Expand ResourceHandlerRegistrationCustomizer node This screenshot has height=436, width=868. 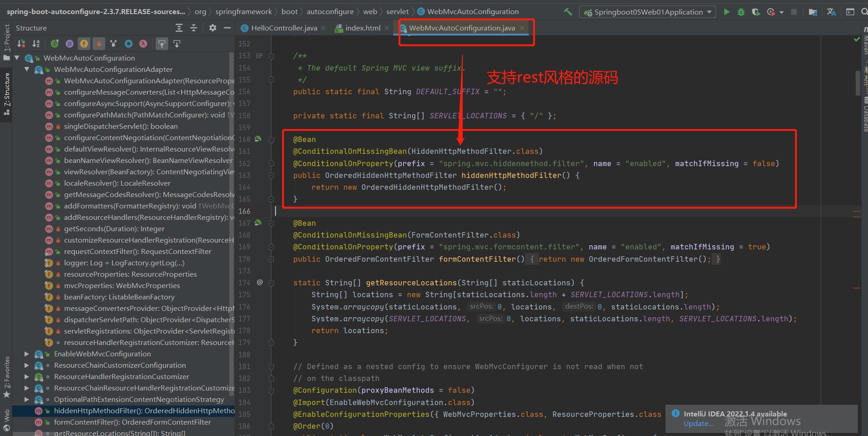pos(27,376)
